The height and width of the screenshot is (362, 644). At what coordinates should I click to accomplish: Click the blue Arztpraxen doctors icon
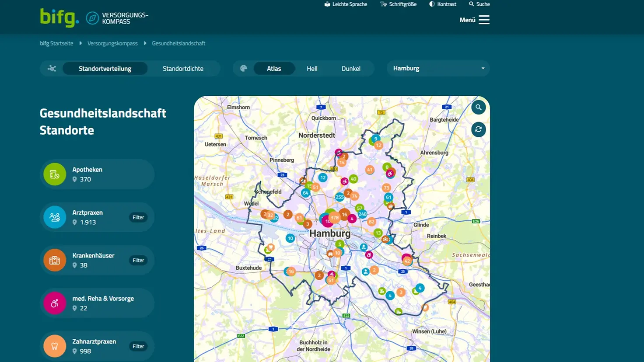tap(55, 217)
